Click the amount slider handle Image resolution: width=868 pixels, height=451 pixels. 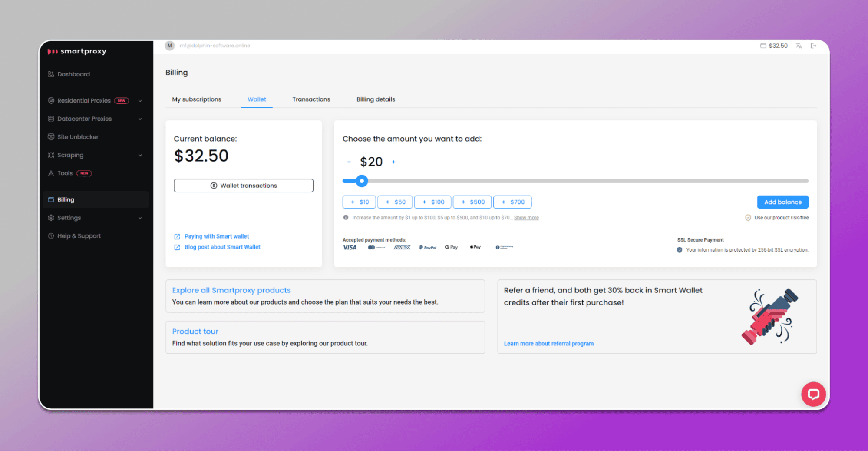click(x=362, y=181)
